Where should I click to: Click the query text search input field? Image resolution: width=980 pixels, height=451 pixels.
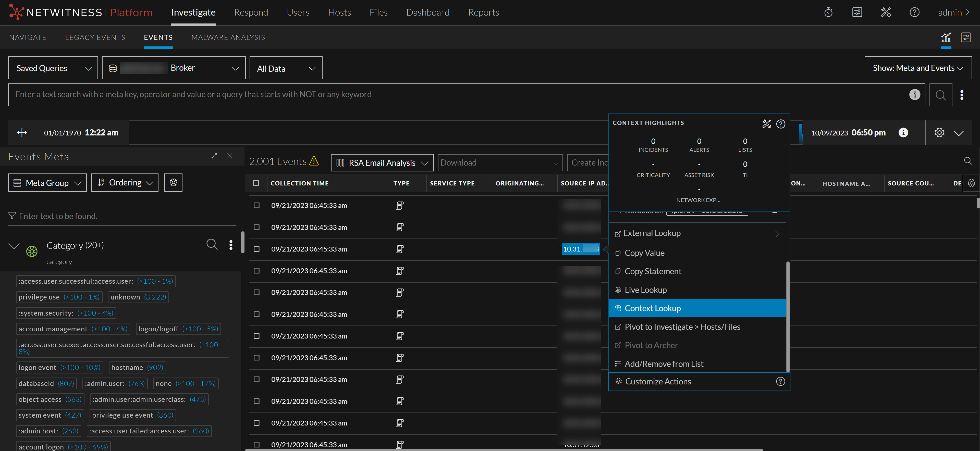pos(457,95)
